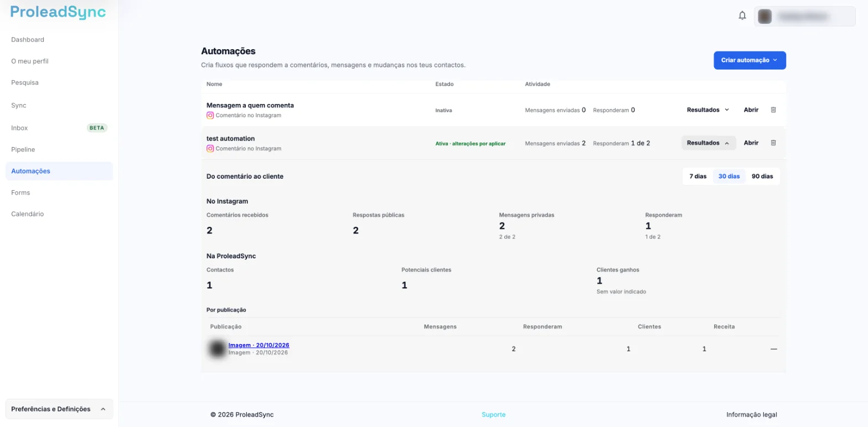868x427 pixels.
Task: Open Forms in the sidebar
Action: coord(20,193)
